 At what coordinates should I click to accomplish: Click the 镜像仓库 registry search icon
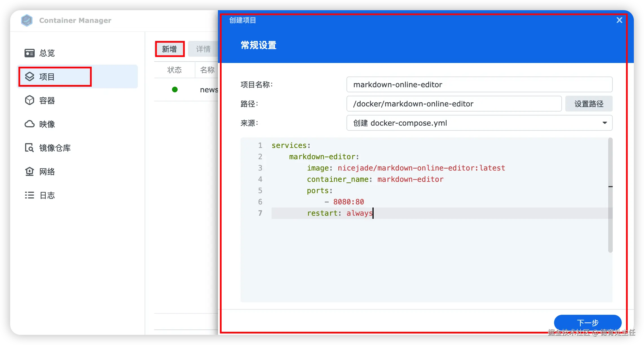tap(29, 148)
